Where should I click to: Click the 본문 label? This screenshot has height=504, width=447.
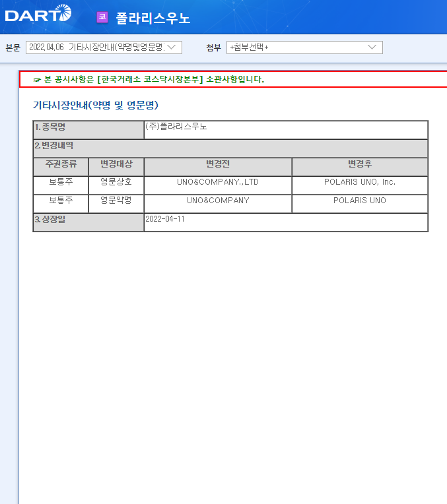[x=13, y=47]
